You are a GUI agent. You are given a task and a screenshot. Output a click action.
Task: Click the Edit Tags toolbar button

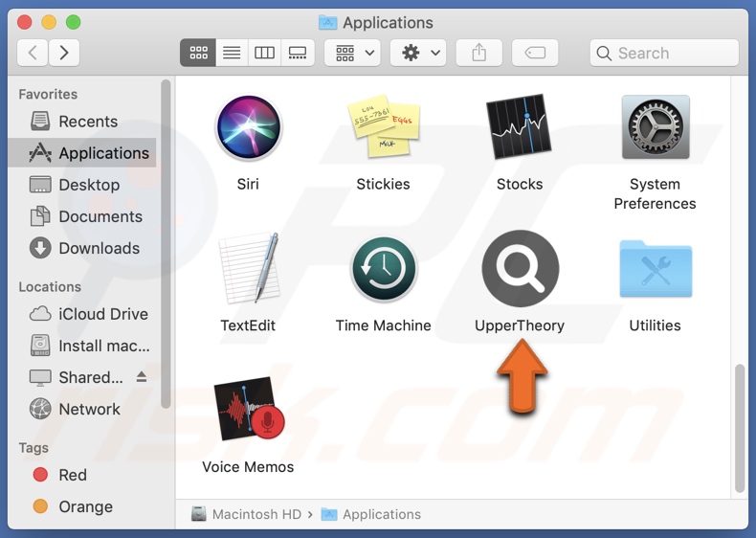point(535,53)
